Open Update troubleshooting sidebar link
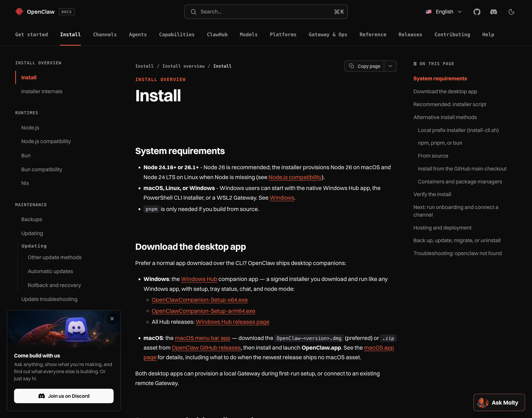This screenshot has height=418, width=532. pos(49,299)
